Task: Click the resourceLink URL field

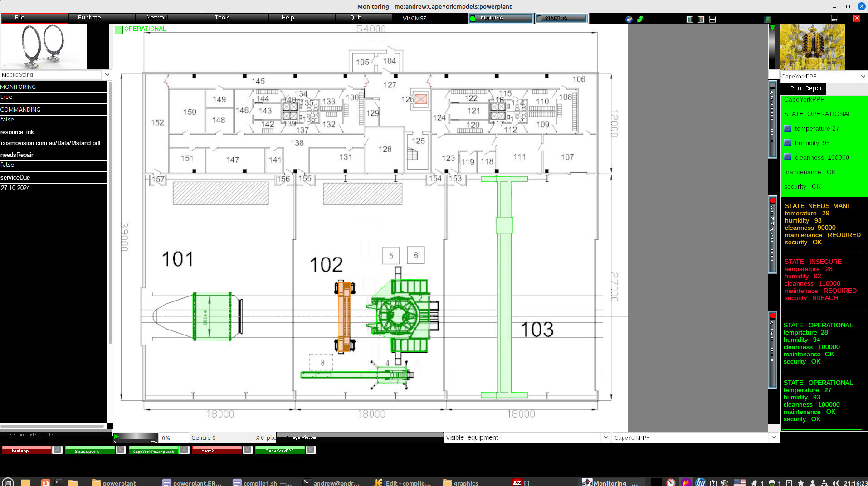Action: click(x=53, y=143)
